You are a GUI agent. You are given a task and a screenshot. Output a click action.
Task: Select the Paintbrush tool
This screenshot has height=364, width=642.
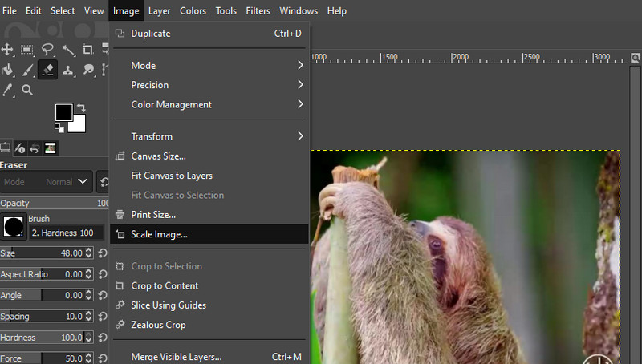click(x=28, y=71)
